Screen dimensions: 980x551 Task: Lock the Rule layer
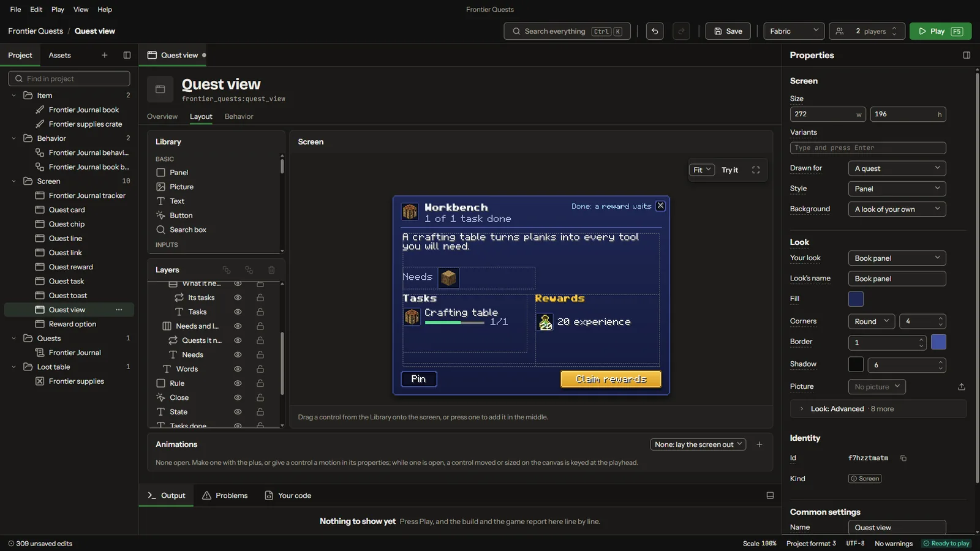260,383
